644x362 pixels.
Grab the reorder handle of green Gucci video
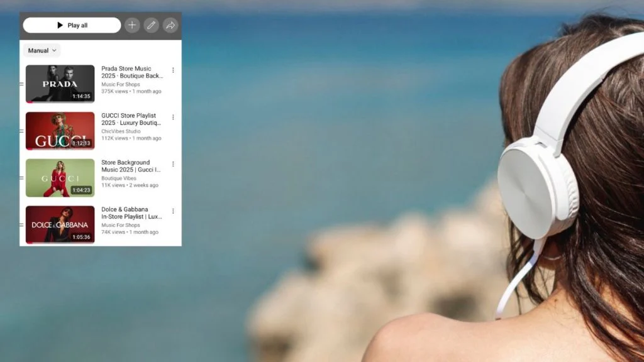point(21,178)
